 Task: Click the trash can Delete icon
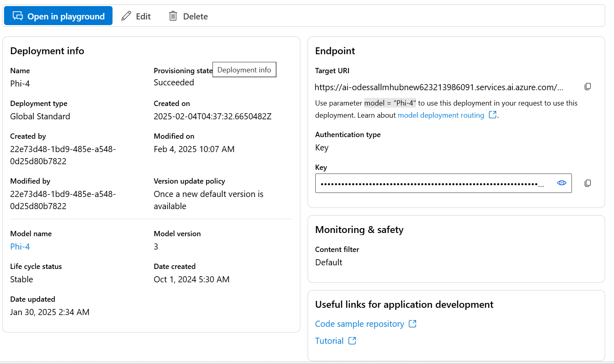point(173,16)
